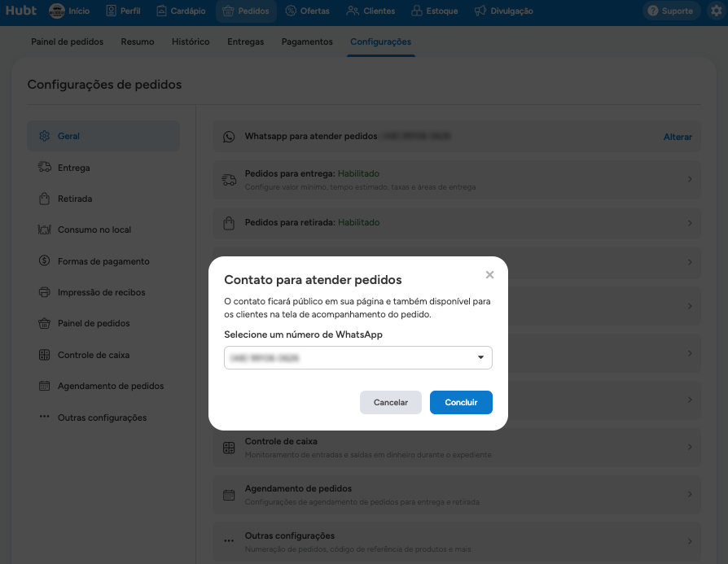The image size is (728, 564).
Task: Click the Whatsapp para atender pedidos label
Action: coord(311,136)
